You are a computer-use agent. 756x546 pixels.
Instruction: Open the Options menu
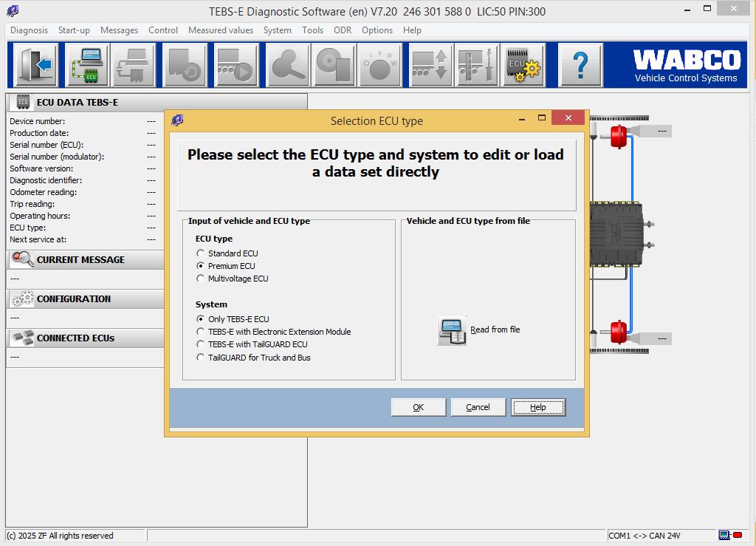(x=377, y=30)
